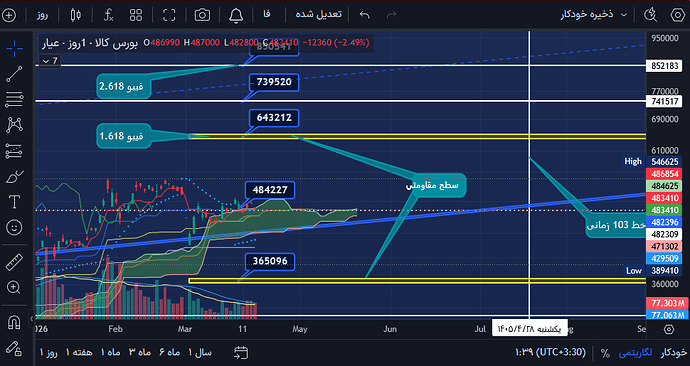Viewport: 690px width, 366px height.
Task: Toggle auto scale خودکار
Action: point(673,353)
